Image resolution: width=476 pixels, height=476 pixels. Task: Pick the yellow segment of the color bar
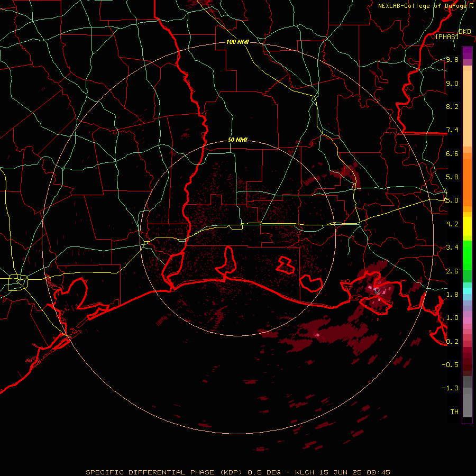pyautogui.click(x=467, y=226)
